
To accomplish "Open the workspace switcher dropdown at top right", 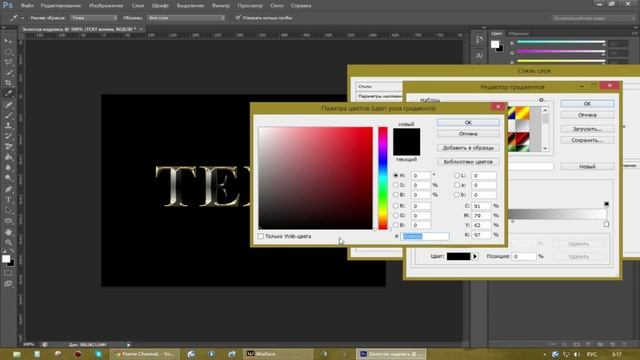I will [x=593, y=18].
